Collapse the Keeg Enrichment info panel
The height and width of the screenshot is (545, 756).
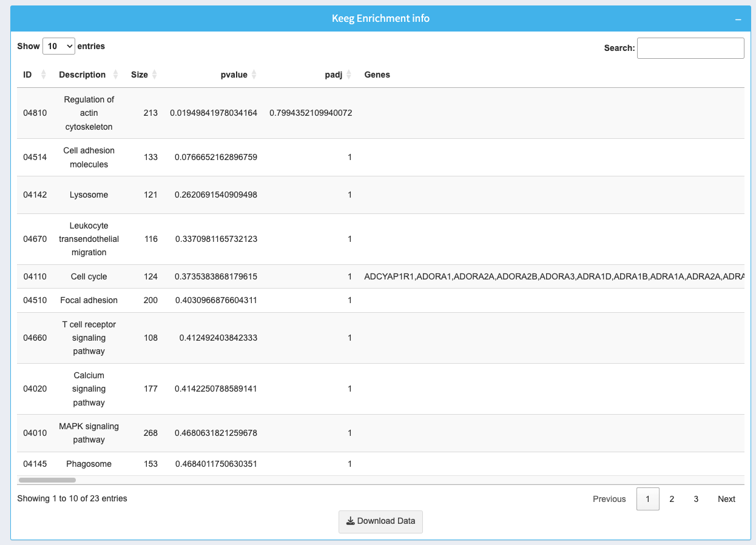point(738,19)
